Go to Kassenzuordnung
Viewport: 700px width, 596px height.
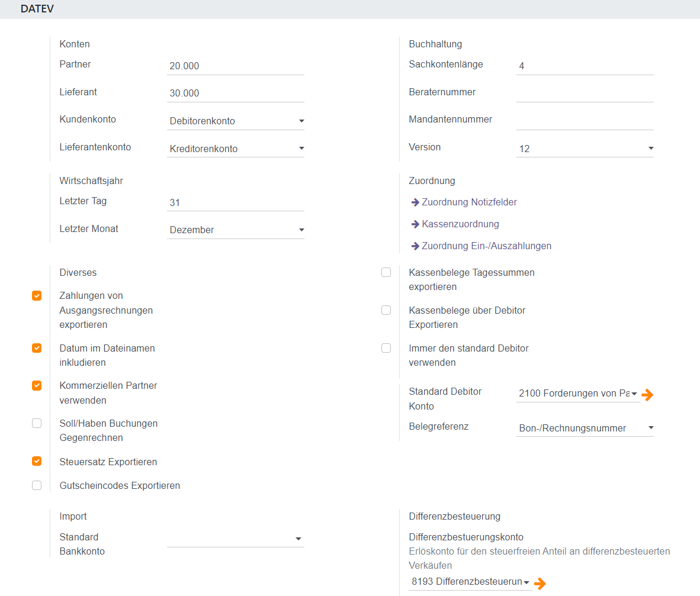pos(460,224)
